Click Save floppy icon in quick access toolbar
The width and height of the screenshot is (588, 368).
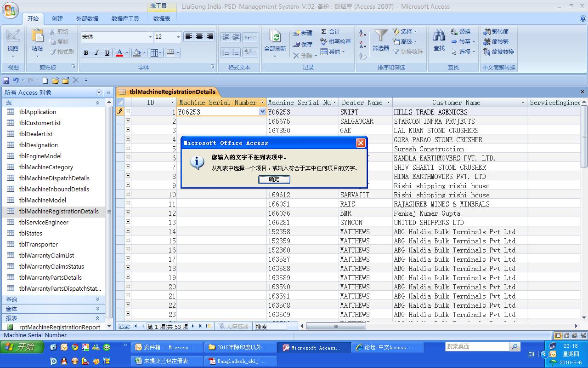6,80
